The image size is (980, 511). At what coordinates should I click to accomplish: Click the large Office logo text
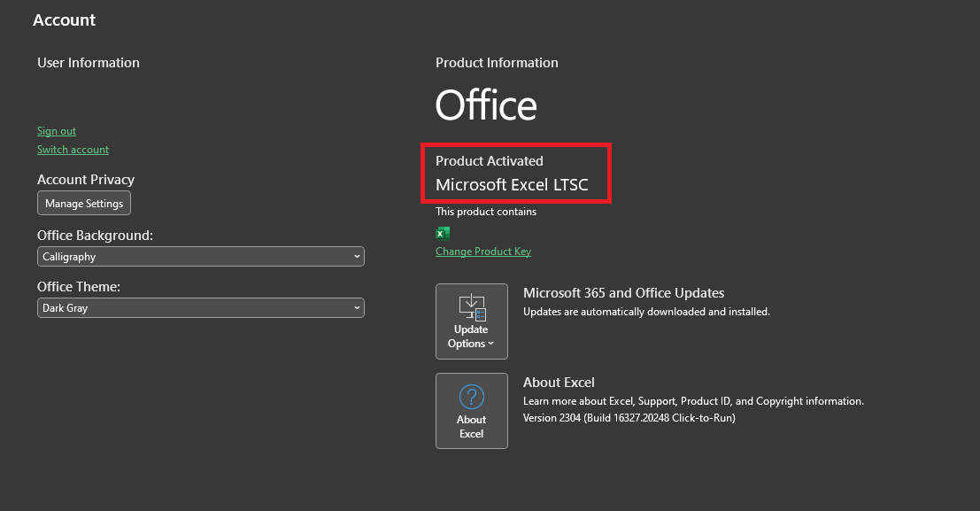pyautogui.click(x=486, y=105)
